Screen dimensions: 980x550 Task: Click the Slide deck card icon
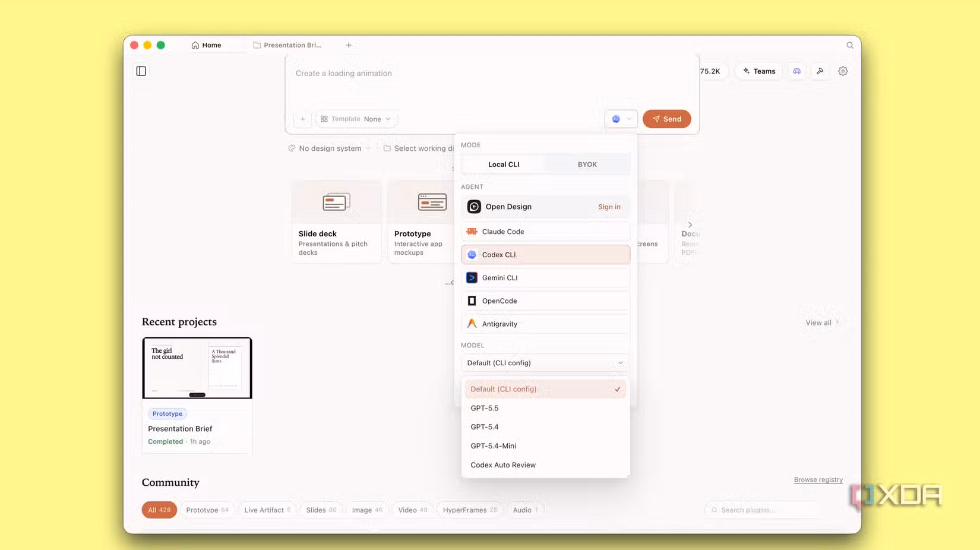336,202
